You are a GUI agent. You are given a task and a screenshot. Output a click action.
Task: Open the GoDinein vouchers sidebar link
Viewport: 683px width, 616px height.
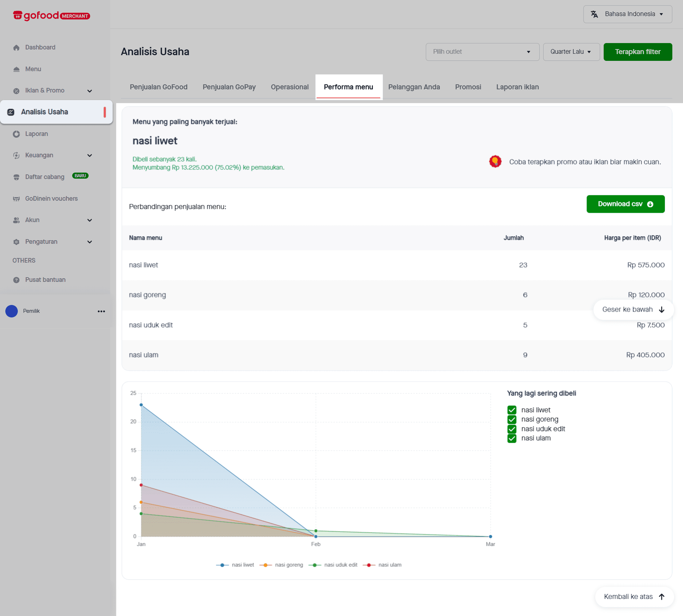[x=52, y=199]
